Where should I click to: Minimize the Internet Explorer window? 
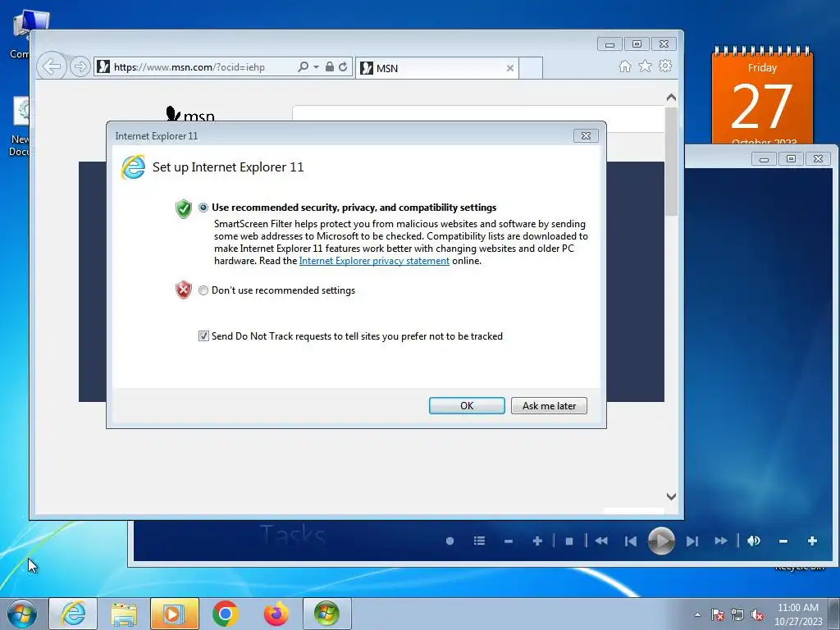click(609, 44)
